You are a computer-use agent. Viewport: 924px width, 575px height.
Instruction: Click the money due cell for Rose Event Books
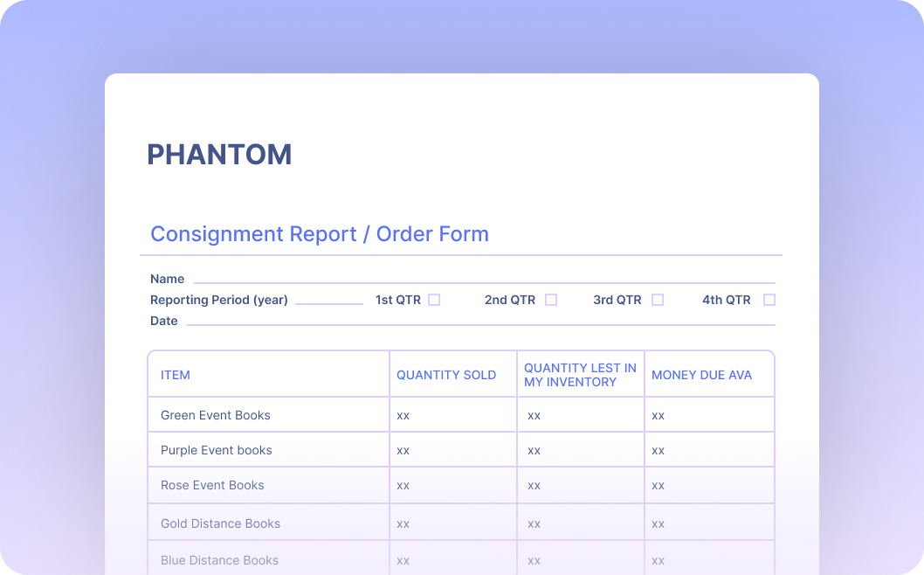pos(658,485)
